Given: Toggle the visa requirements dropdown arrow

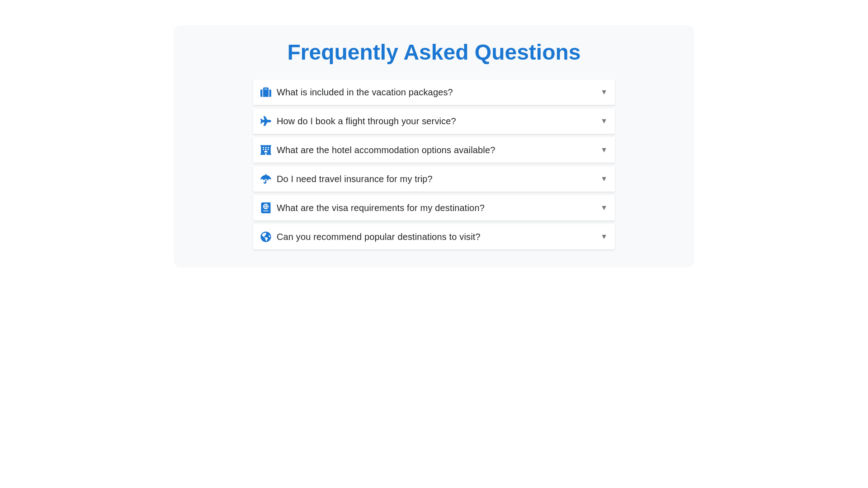Looking at the screenshot, I should pyautogui.click(x=604, y=208).
